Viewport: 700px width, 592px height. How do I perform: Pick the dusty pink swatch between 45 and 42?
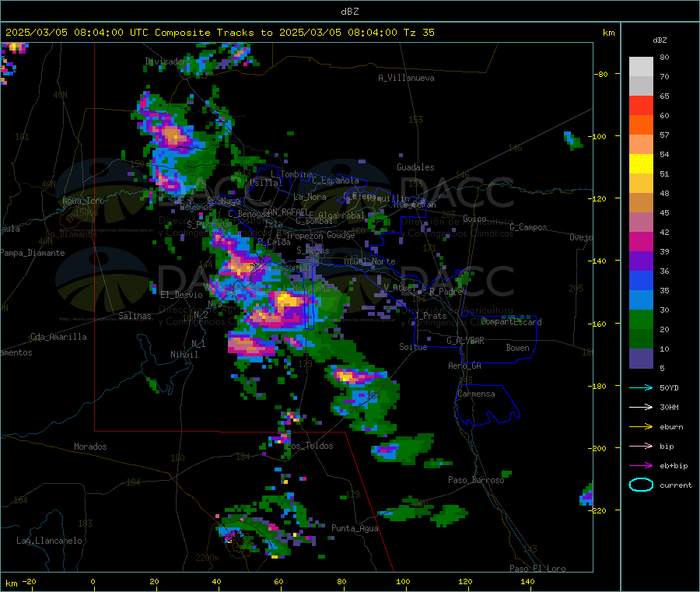click(x=641, y=222)
